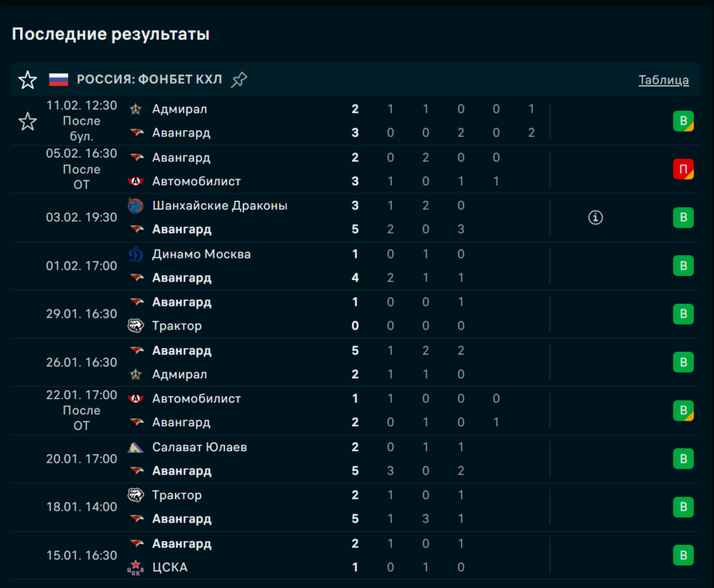
Task: Click the red loss badge for Автомобилист game
Action: point(683,169)
